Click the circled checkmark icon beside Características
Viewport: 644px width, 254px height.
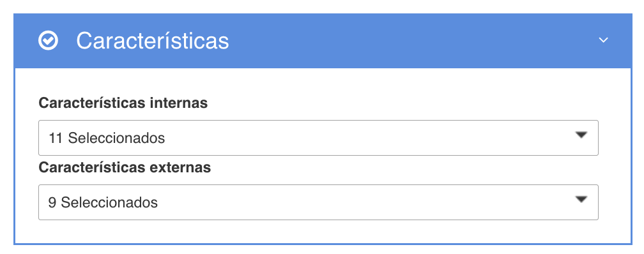[x=48, y=40]
